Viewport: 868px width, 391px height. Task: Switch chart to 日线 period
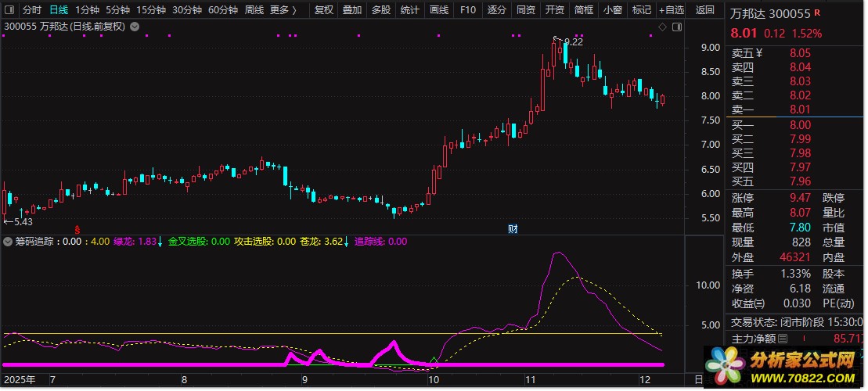point(59,10)
